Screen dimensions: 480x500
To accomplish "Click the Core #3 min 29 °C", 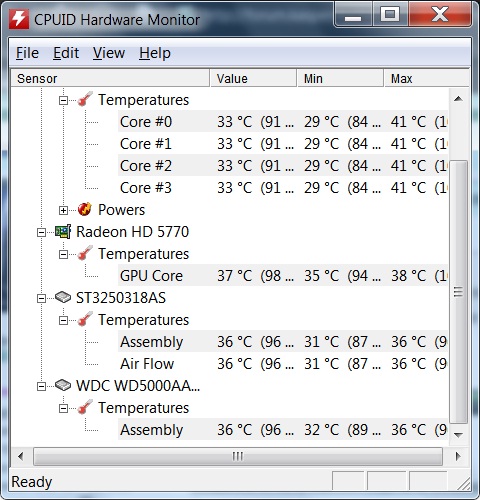I will pyautogui.click(x=321, y=188).
